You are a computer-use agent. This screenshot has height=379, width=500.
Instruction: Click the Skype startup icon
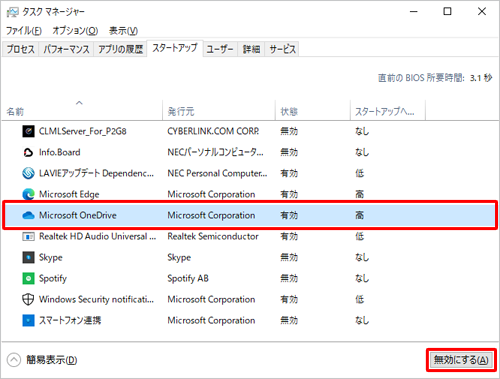[x=28, y=257]
